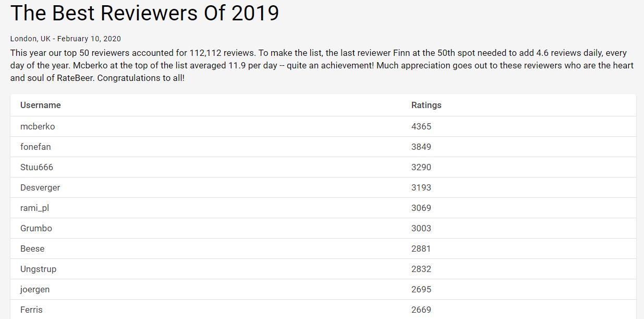Select the Beese username
The width and height of the screenshot is (644, 319).
32,249
